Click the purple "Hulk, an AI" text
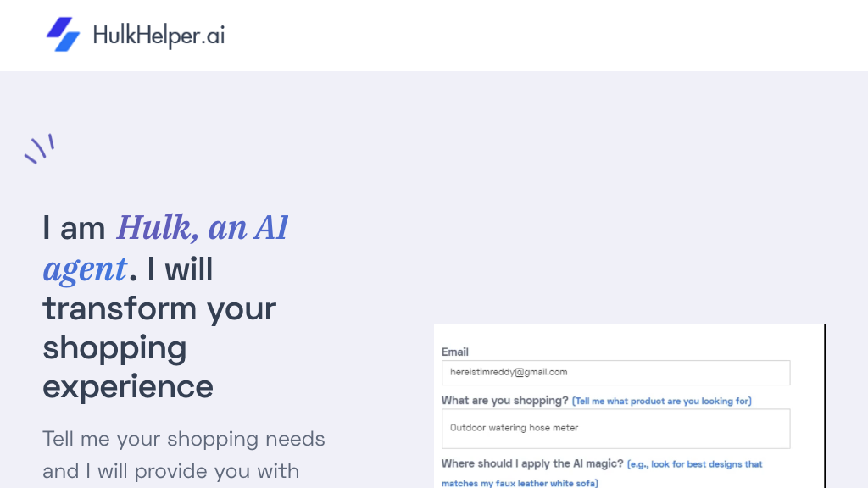 point(203,228)
